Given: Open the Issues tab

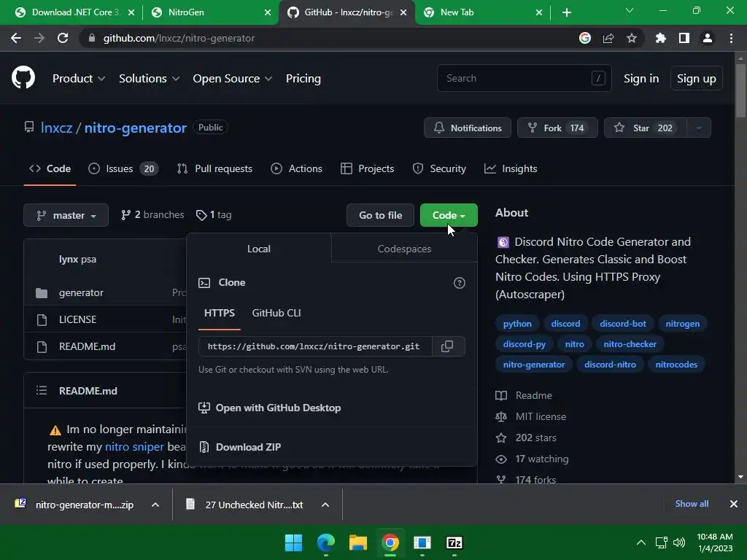Looking at the screenshot, I should point(123,168).
